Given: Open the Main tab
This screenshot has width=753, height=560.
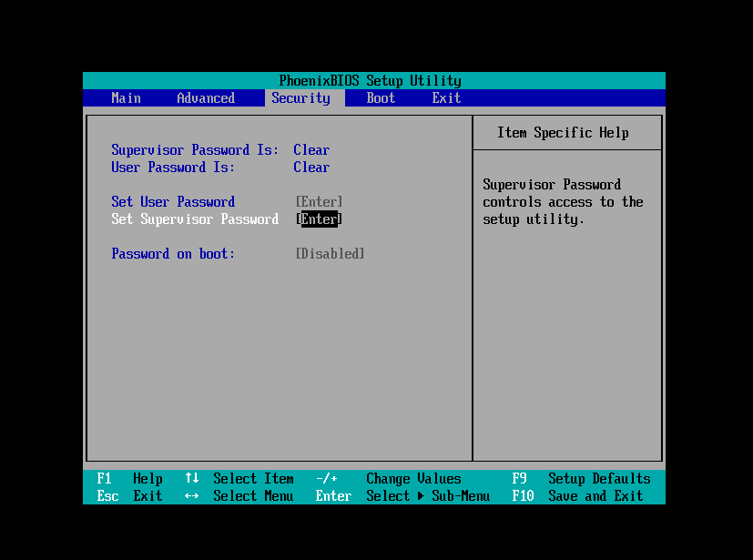Looking at the screenshot, I should coord(126,98).
